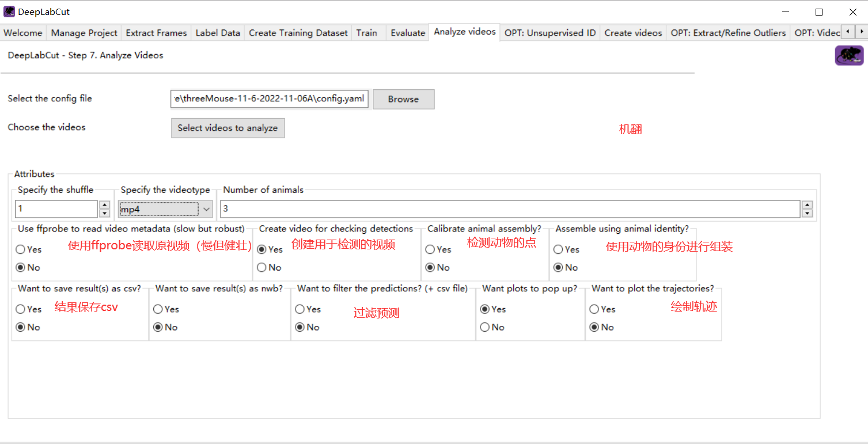The width and height of the screenshot is (868, 444).
Task: Increase number of animals up arrow
Action: pyautogui.click(x=807, y=204)
